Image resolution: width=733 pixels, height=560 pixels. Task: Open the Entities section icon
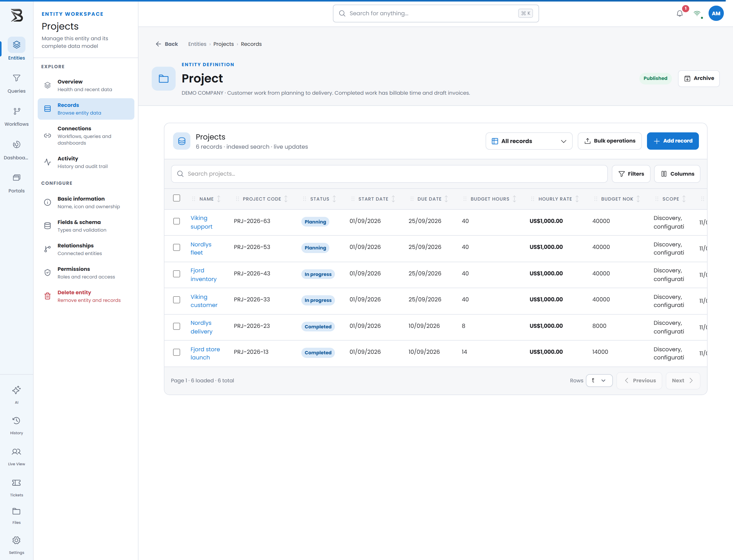click(17, 45)
